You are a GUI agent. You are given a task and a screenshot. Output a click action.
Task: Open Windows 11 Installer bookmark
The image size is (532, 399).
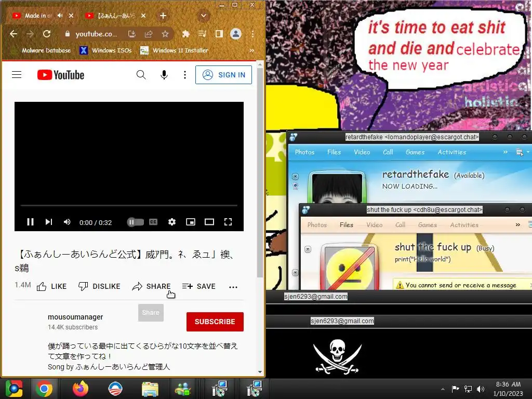[x=175, y=50]
